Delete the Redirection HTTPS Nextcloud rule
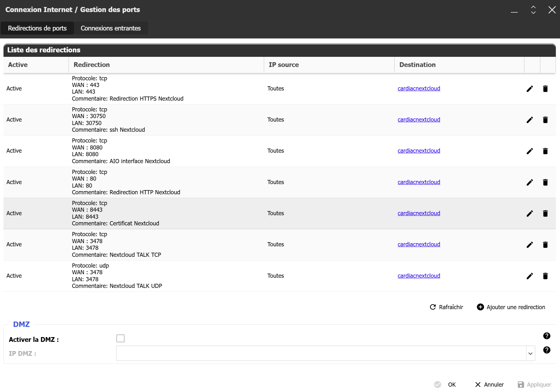The width and height of the screenshot is (560, 392). [x=545, y=89]
